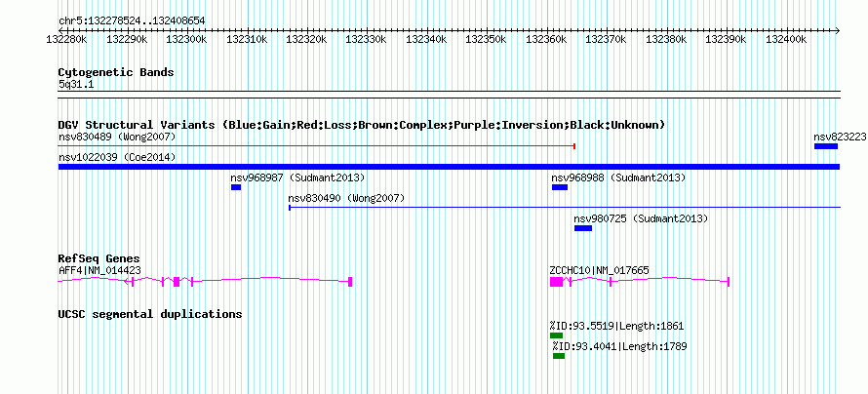This screenshot has width=868, height=394.
Task: Click the 132300k ruler tick label
Action: coord(186,40)
